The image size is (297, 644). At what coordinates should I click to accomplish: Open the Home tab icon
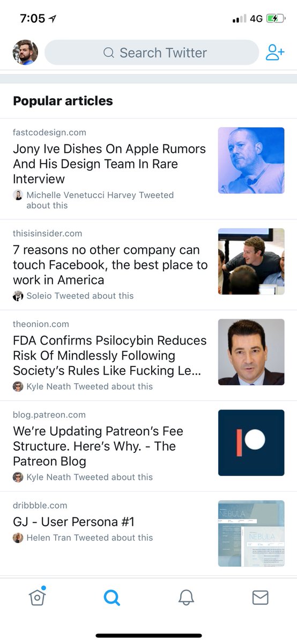37,596
